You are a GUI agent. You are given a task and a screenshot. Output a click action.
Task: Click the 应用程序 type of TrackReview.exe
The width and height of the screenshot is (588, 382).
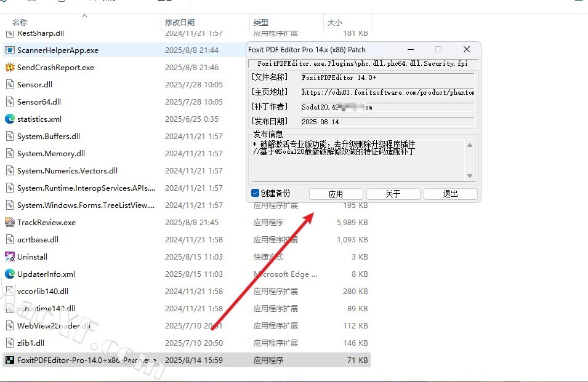tap(268, 223)
